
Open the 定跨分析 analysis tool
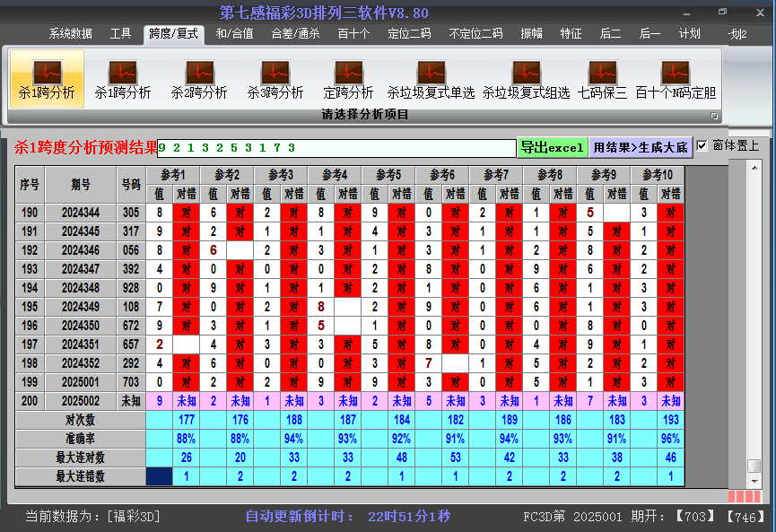point(348,79)
